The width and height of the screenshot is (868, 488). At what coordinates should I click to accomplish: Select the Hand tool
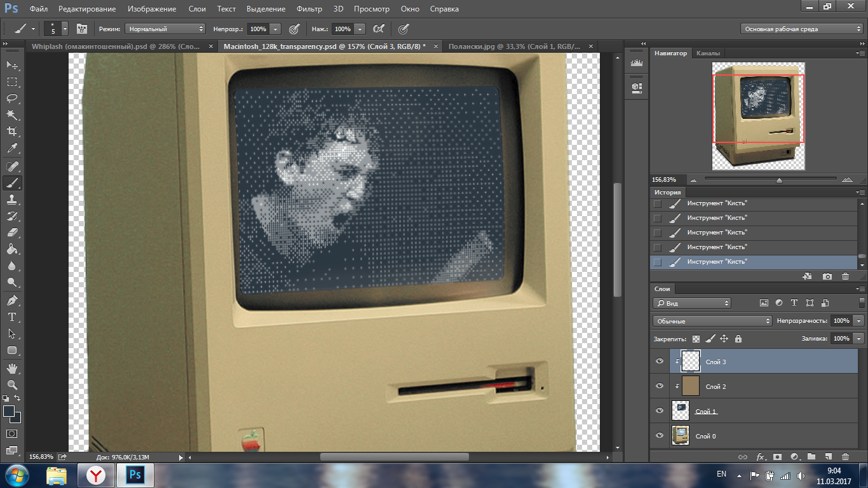click(x=12, y=368)
